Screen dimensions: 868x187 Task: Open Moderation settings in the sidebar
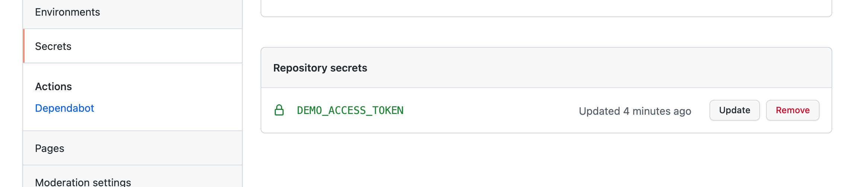tap(133, 178)
